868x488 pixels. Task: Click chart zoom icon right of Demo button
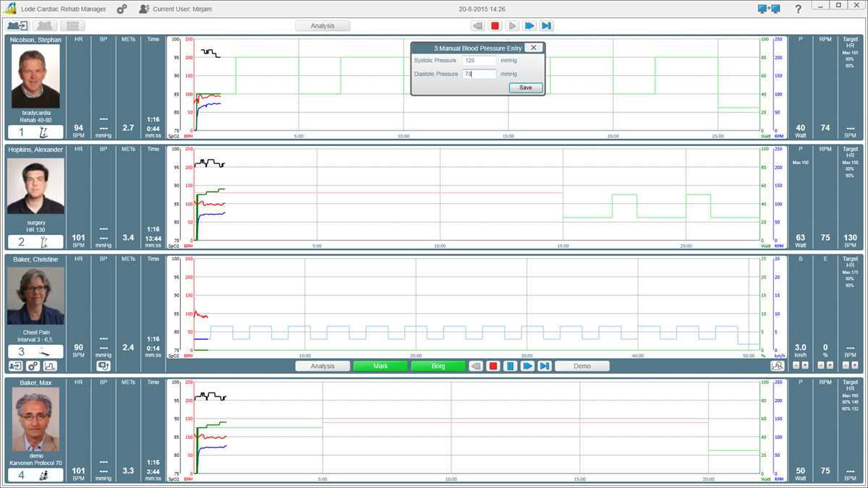(778, 366)
